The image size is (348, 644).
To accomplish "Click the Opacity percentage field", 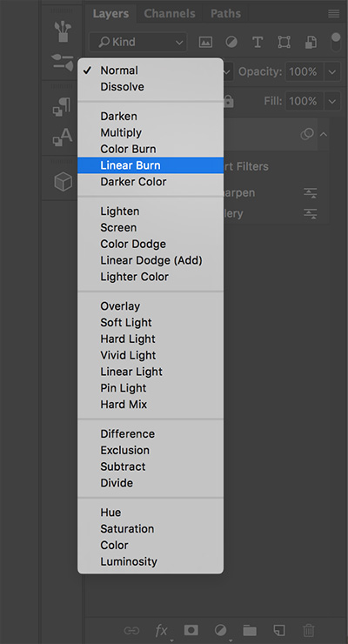I will (304, 72).
